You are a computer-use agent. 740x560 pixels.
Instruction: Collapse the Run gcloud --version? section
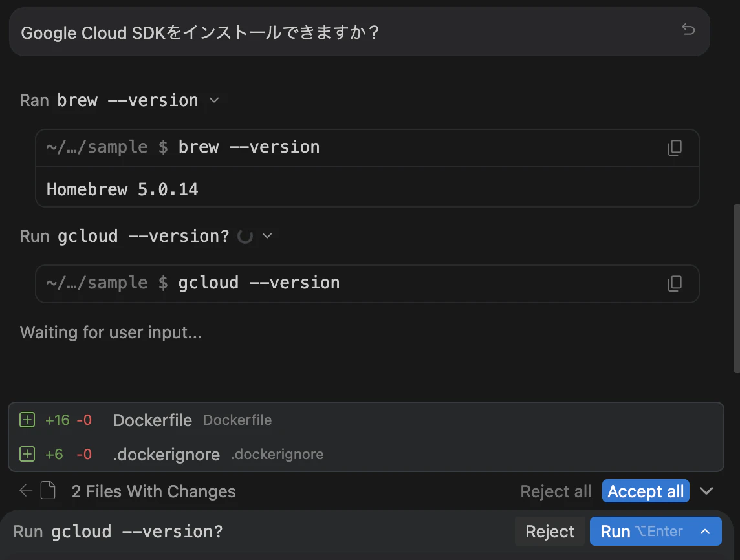pyautogui.click(x=267, y=236)
